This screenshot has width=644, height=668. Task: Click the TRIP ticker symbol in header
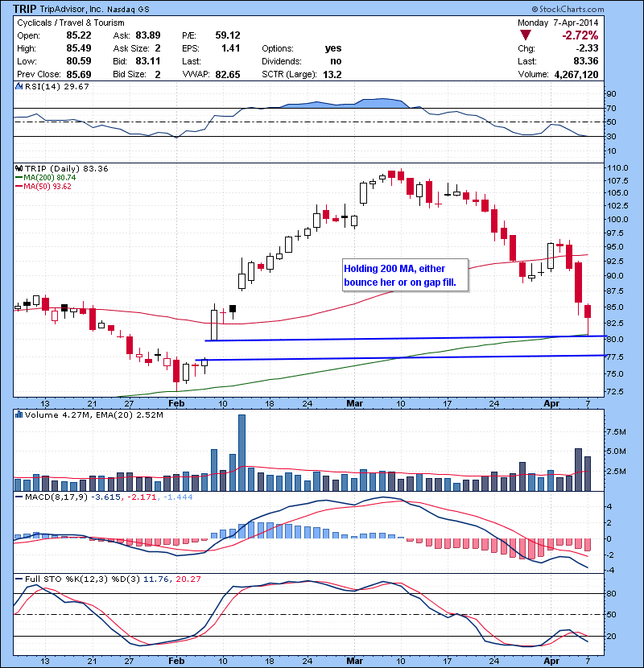[x=25, y=9]
